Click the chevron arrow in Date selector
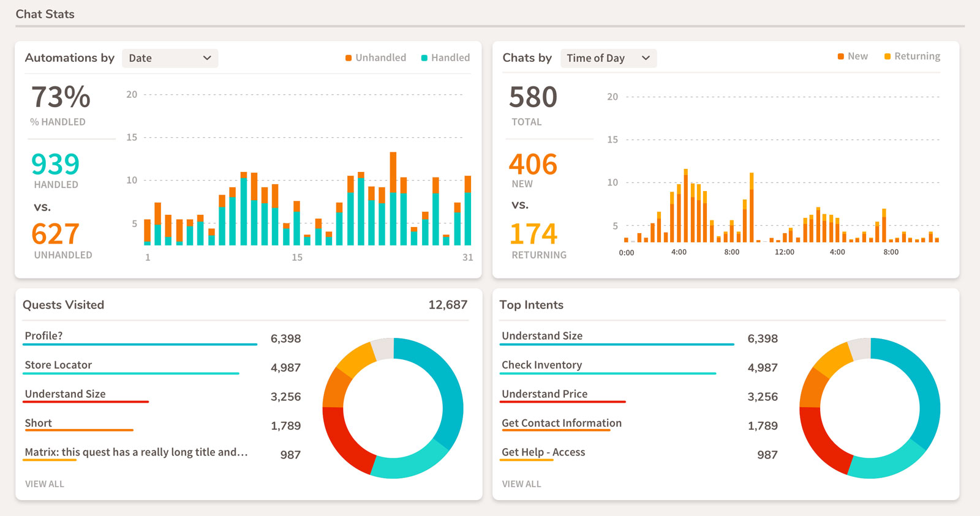Image resolution: width=980 pixels, height=516 pixels. pos(207,58)
